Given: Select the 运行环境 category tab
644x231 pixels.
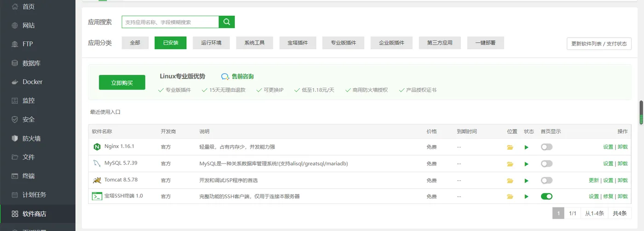Looking at the screenshot, I should coord(211,43).
